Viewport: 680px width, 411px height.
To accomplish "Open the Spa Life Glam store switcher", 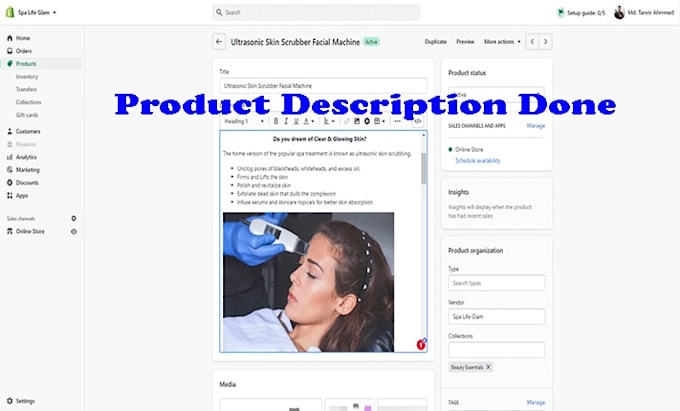I will tap(37, 13).
